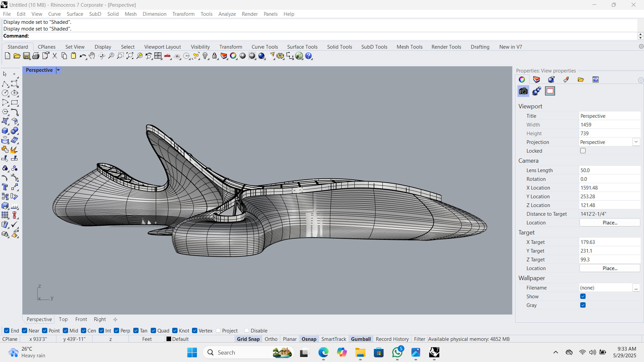Uncheck the wallpaper Gray checkbox
The height and width of the screenshot is (362, 644).
click(583, 305)
